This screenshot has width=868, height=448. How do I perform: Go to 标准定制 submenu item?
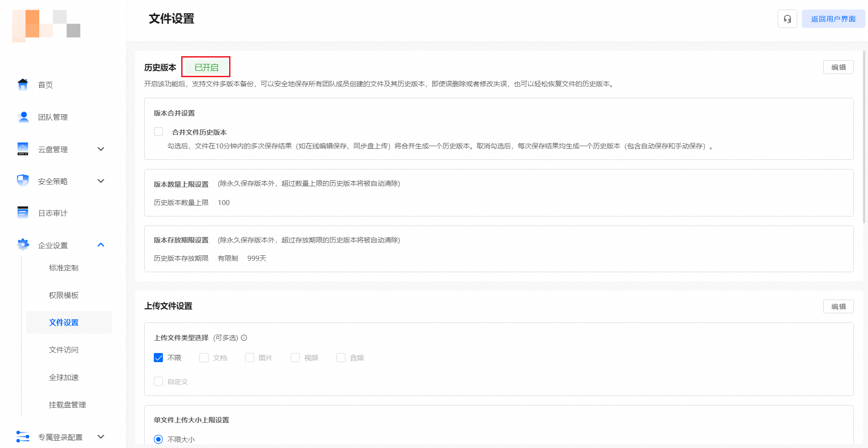coord(64,268)
